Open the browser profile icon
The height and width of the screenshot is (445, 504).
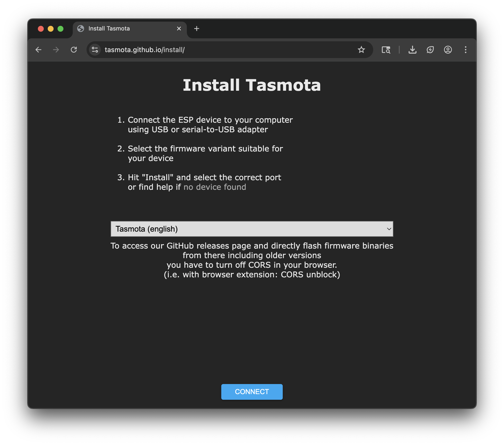pos(448,50)
